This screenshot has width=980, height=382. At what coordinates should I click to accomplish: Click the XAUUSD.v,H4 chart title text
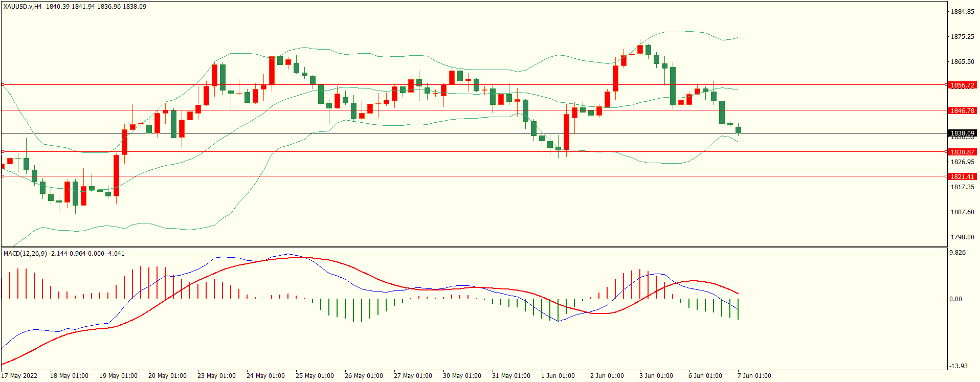(x=23, y=7)
